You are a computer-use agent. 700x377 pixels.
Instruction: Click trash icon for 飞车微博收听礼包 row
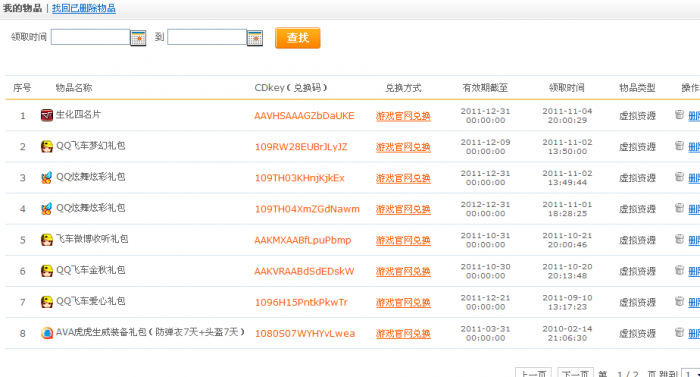click(679, 239)
